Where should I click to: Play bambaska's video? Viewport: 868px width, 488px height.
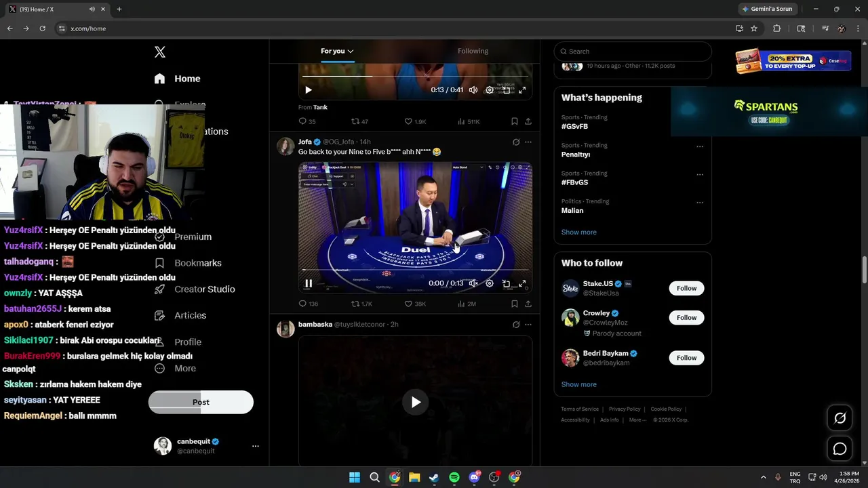tap(416, 402)
